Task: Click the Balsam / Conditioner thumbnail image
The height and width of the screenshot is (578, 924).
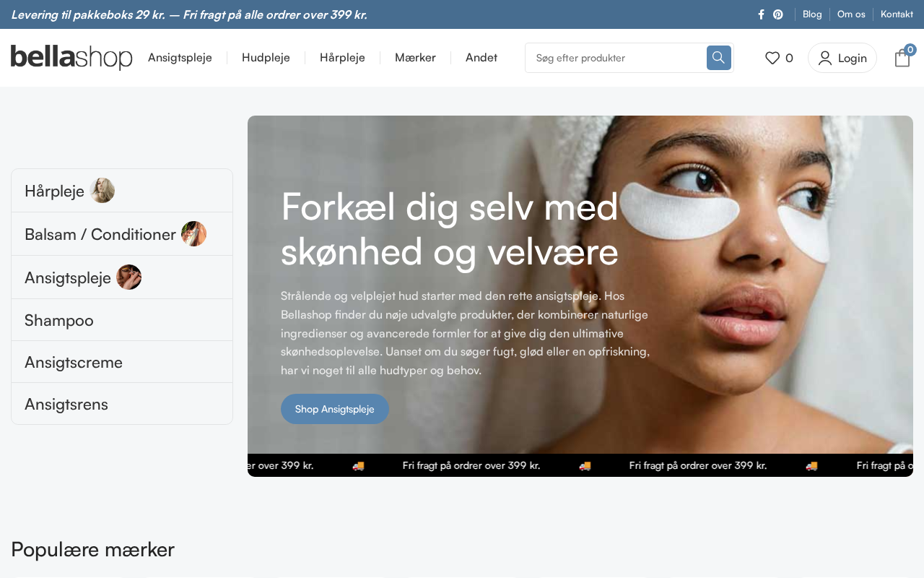Action: click(x=194, y=234)
